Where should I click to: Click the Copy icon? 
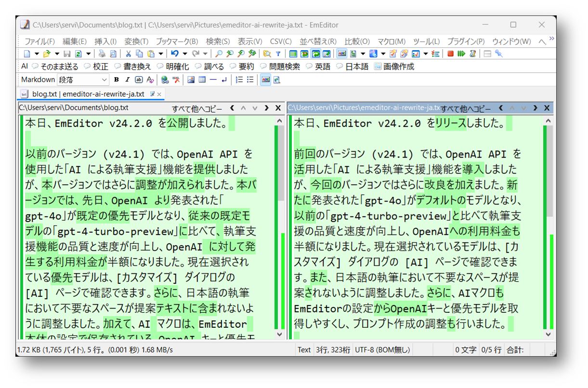tap(139, 54)
